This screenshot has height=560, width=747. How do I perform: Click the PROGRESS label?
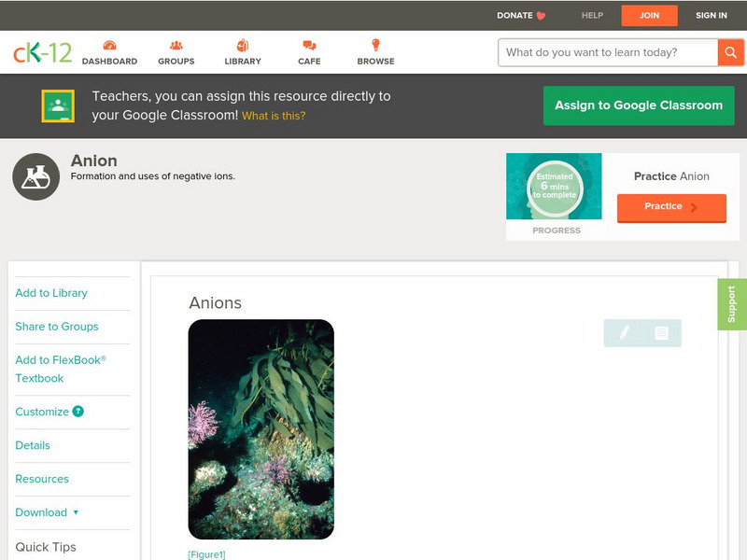[557, 231]
